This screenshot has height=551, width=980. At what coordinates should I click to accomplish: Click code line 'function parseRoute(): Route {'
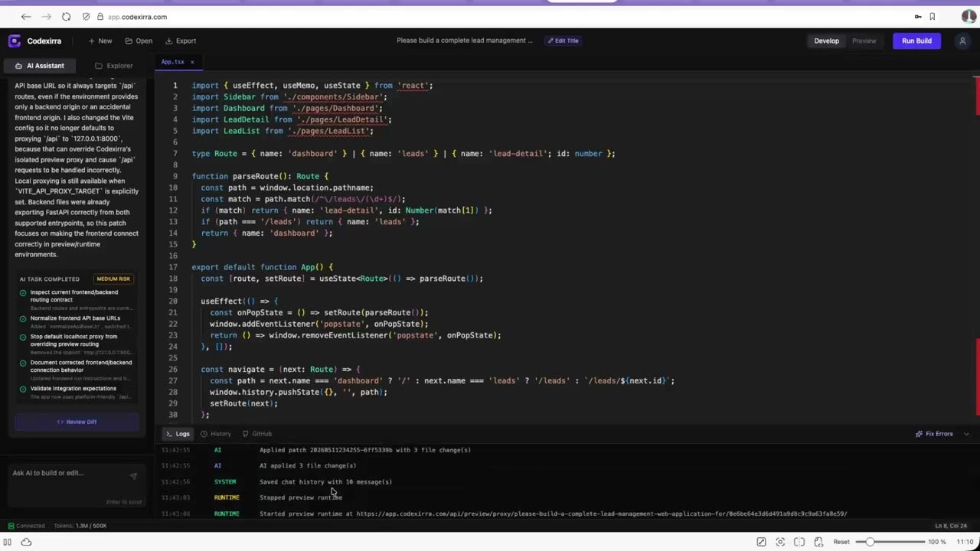pyautogui.click(x=260, y=176)
